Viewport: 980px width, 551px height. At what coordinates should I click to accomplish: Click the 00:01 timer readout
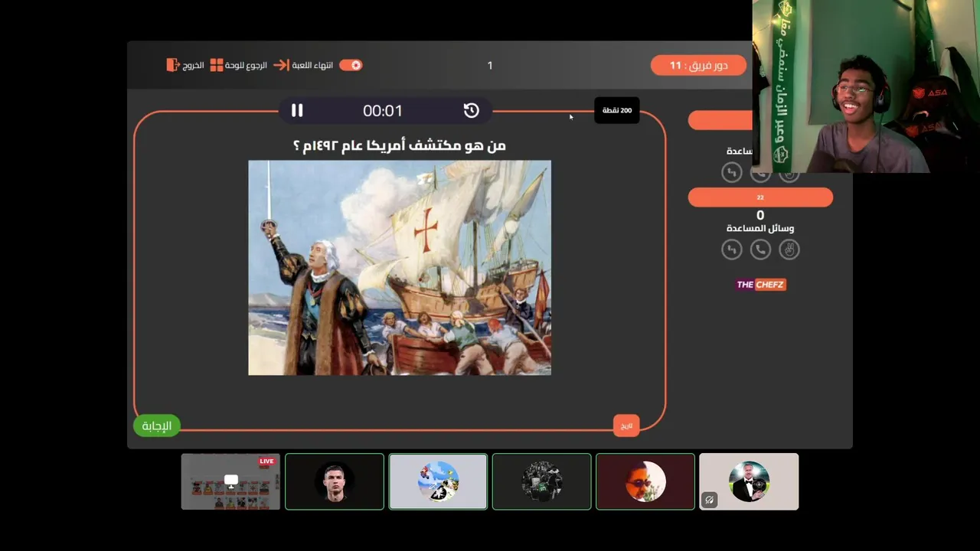tap(383, 111)
